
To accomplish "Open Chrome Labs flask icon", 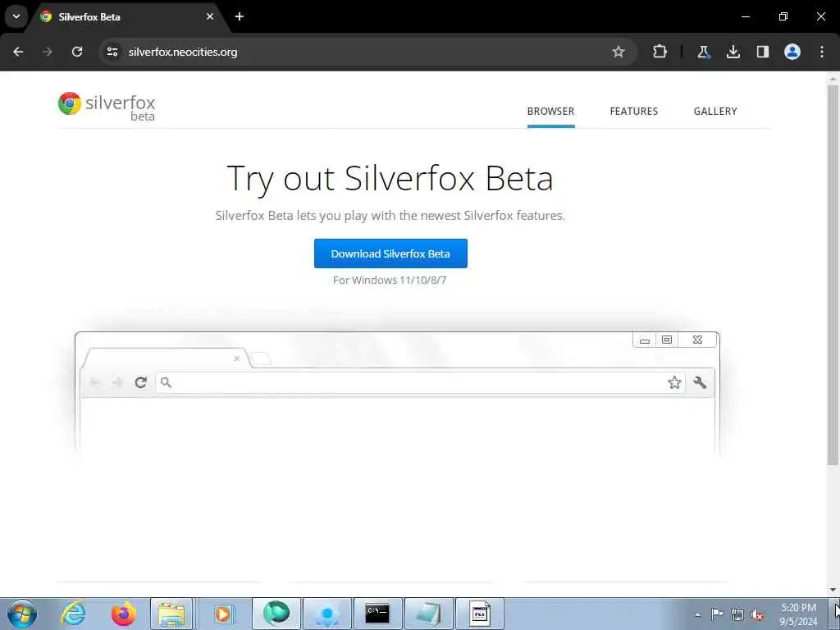I will coord(703,52).
